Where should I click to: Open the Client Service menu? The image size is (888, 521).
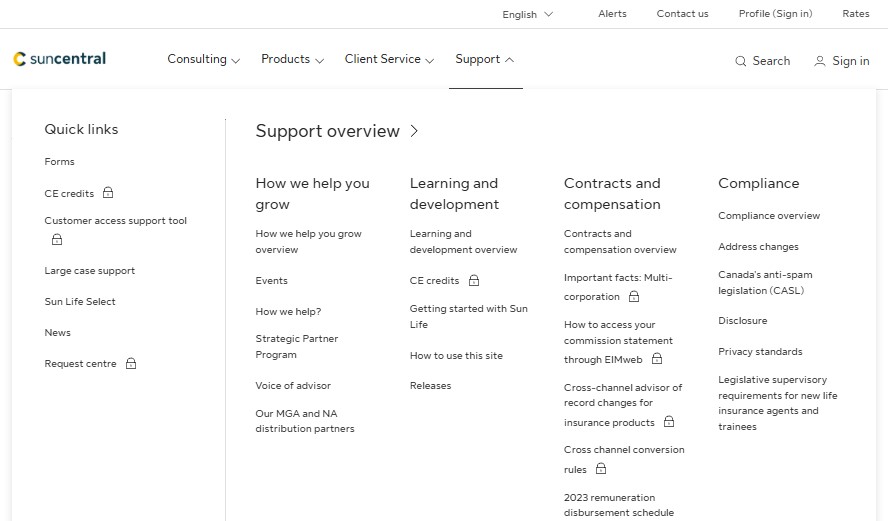point(389,59)
